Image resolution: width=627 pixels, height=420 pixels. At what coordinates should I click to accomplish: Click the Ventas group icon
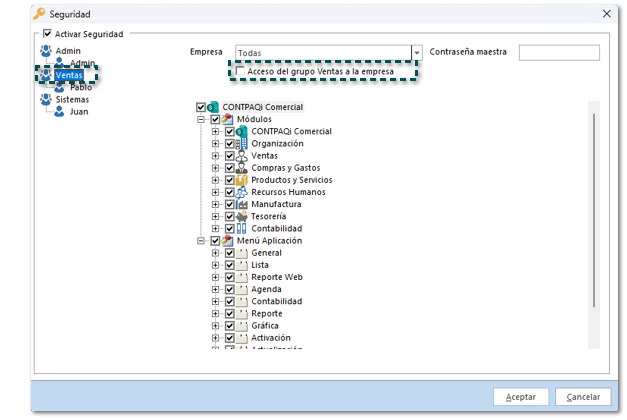pos(46,75)
